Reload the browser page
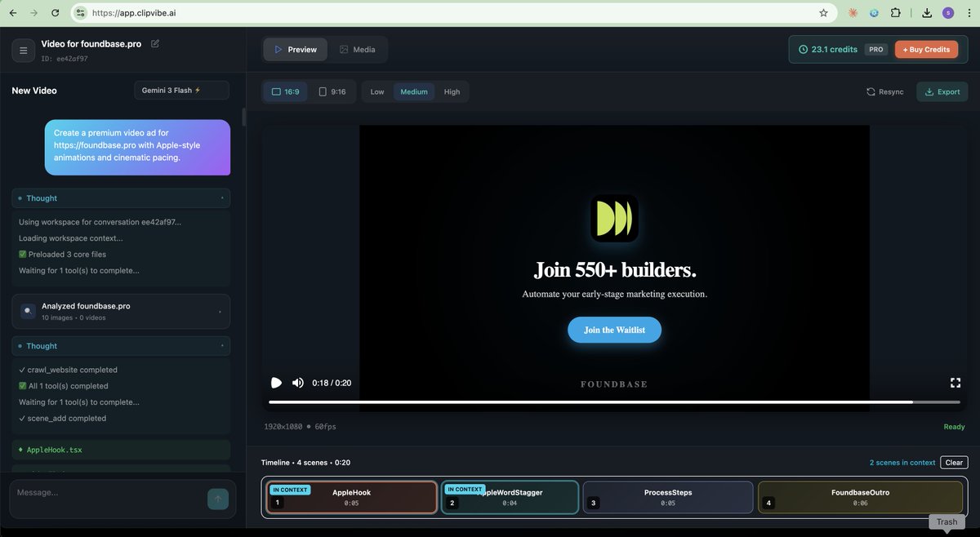This screenshot has width=980, height=537. click(55, 13)
